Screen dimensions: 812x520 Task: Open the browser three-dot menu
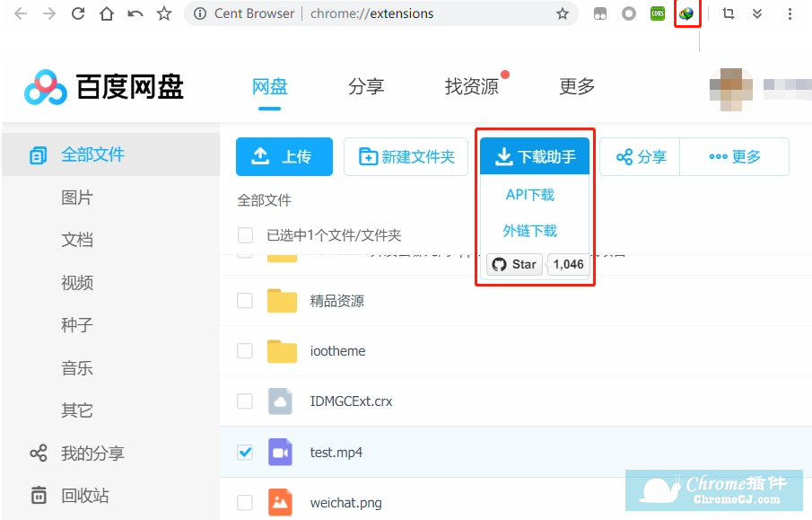pyautogui.click(x=790, y=13)
